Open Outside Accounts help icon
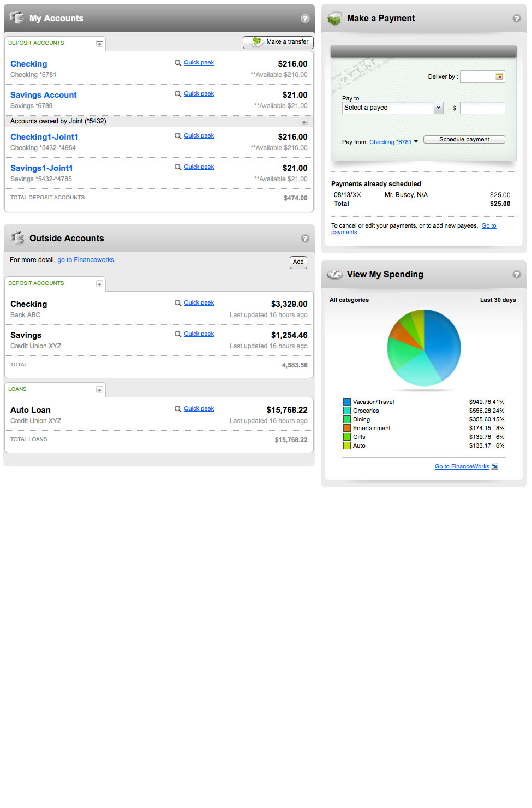The image size is (532, 808). [x=304, y=237]
